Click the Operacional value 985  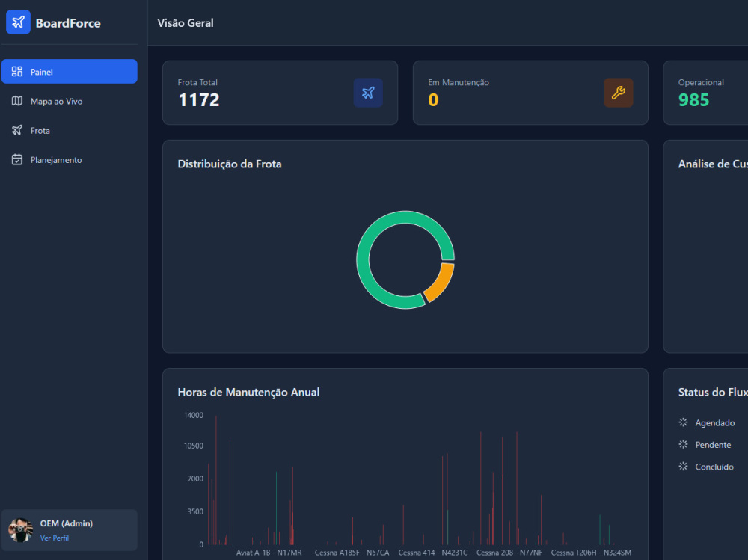[693, 100]
